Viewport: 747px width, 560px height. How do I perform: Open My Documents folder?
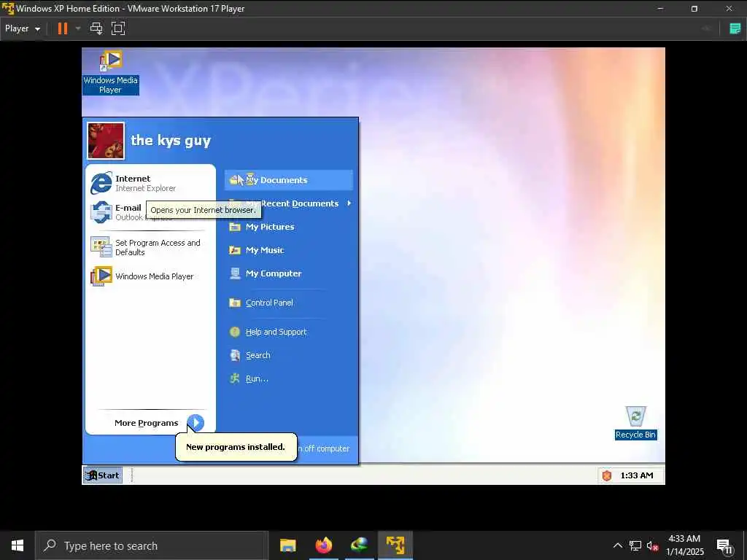click(x=288, y=180)
